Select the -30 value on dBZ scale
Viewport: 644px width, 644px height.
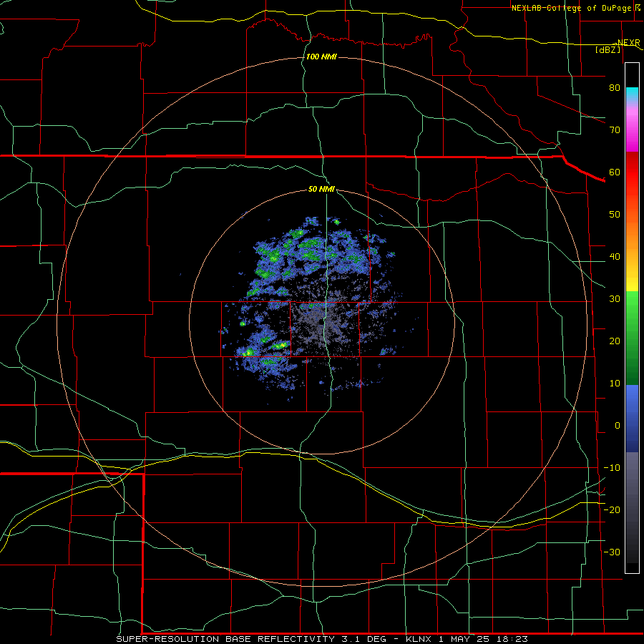point(612,552)
